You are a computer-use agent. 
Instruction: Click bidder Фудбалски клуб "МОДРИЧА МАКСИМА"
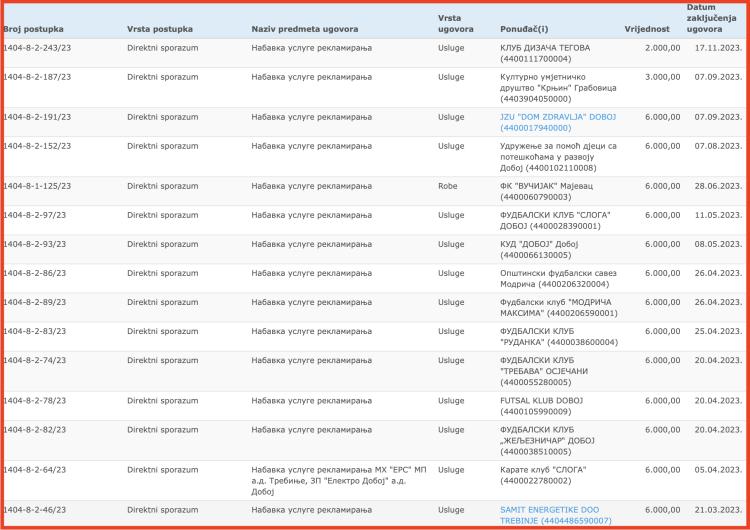click(x=559, y=308)
